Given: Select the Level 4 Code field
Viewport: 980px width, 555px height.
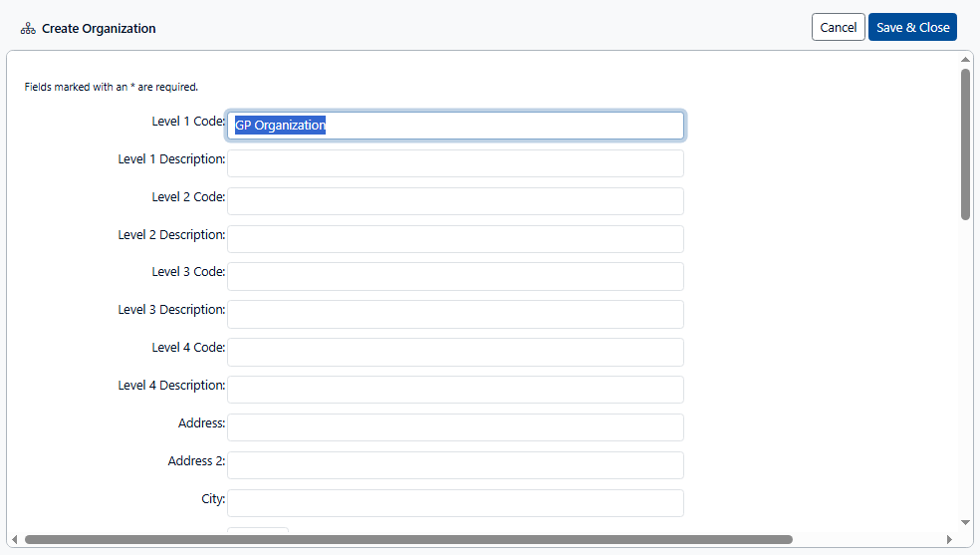Looking at the screenshot, I should point(455,352).
